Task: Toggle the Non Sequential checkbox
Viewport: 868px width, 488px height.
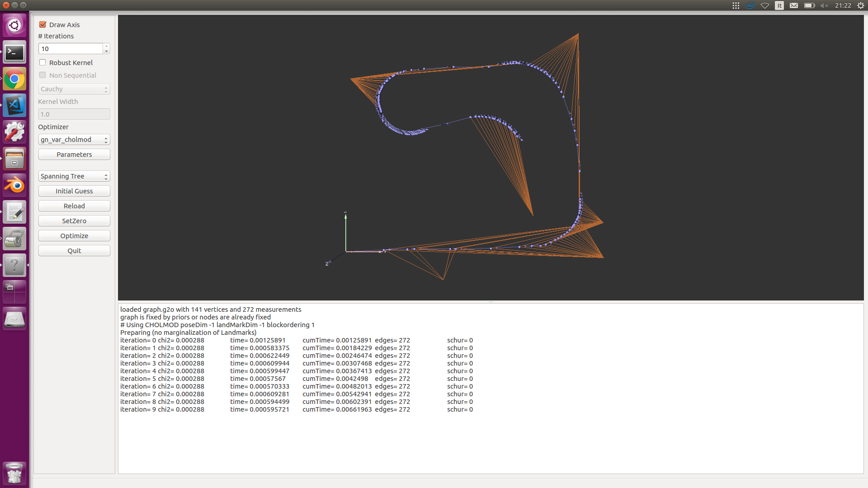Action: point(42,75)
